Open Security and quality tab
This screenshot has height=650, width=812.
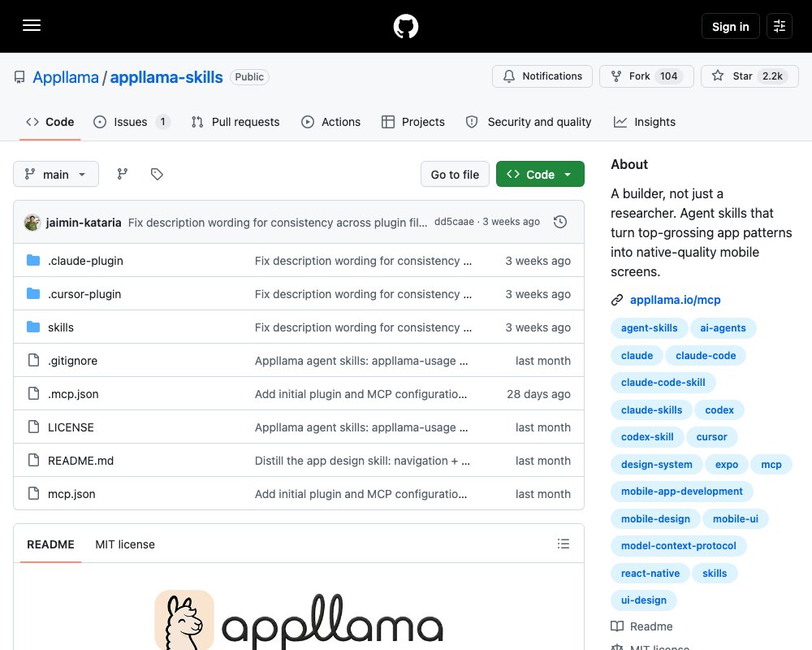click(529, 122)
